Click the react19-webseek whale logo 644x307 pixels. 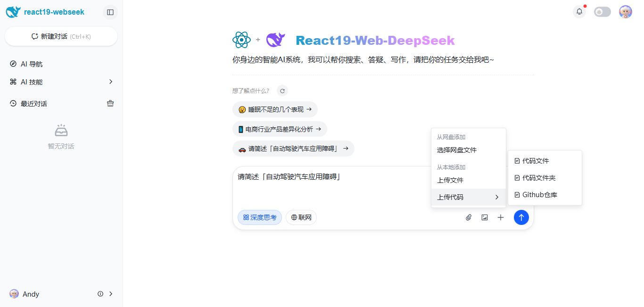click(13, 12)
